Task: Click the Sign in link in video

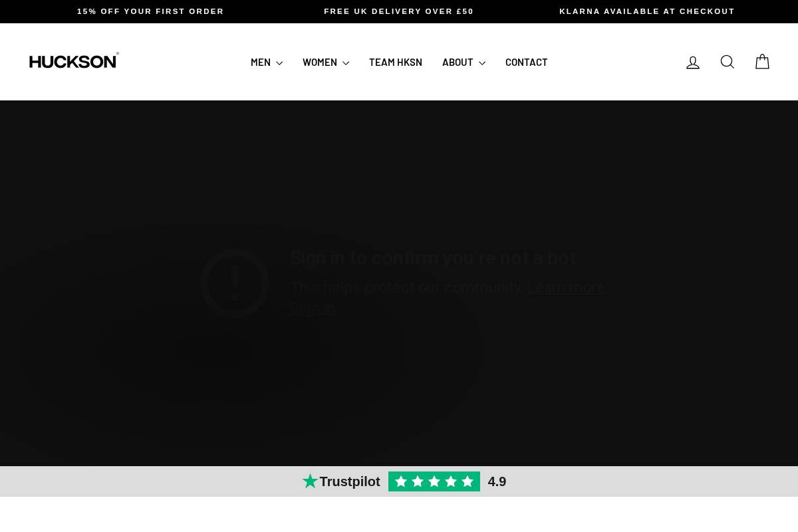Action: coord(313,309)
